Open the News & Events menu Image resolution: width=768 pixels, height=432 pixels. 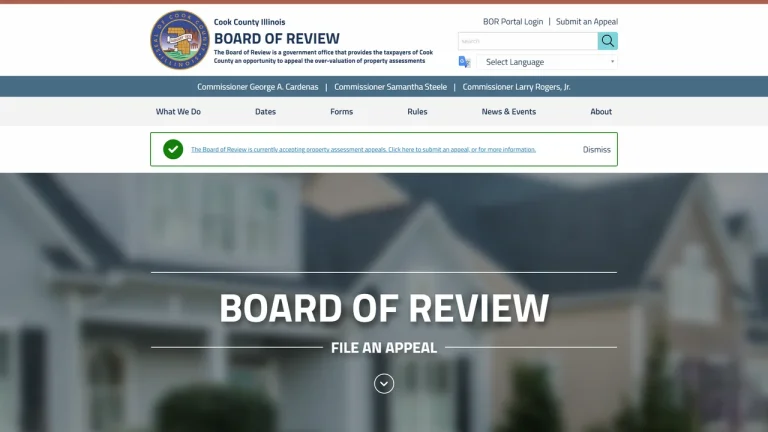508,112
